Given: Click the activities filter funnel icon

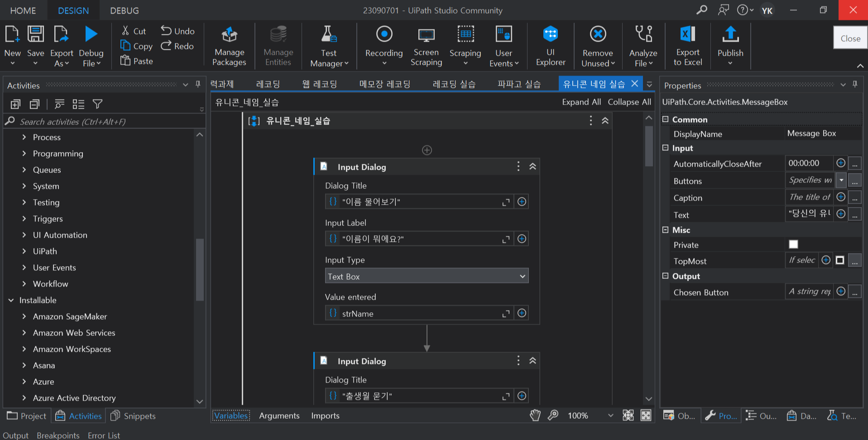Looking at the screenshot, I should [97, 104].
